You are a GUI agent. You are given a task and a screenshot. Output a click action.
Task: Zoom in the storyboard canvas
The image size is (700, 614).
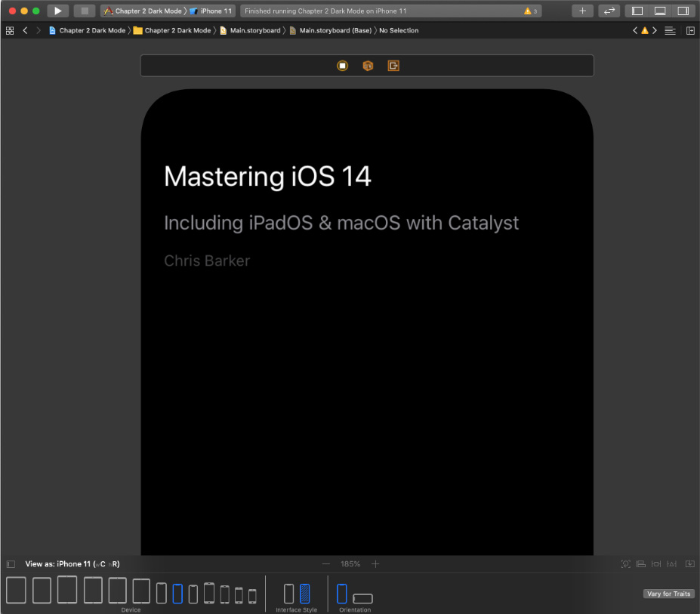click(375, 564)
